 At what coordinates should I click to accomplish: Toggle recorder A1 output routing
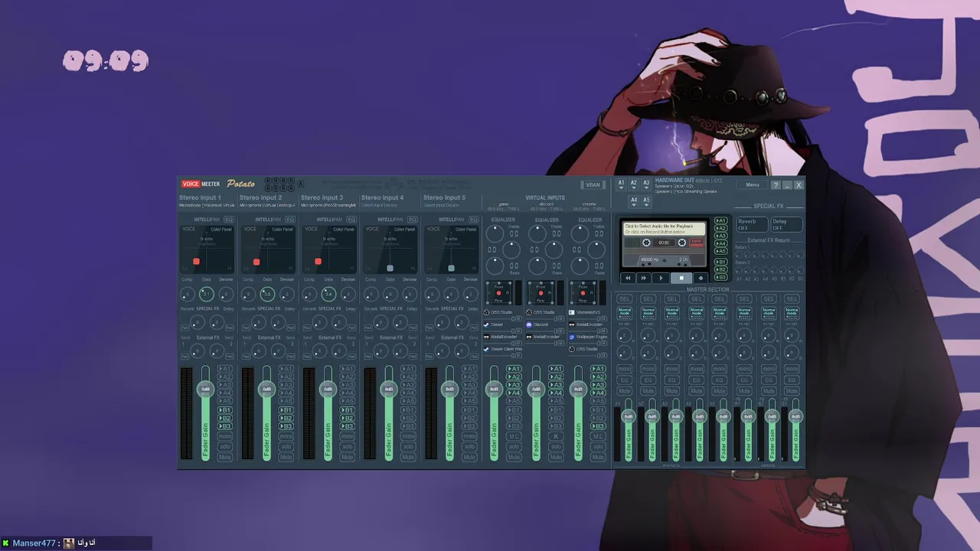720,221
